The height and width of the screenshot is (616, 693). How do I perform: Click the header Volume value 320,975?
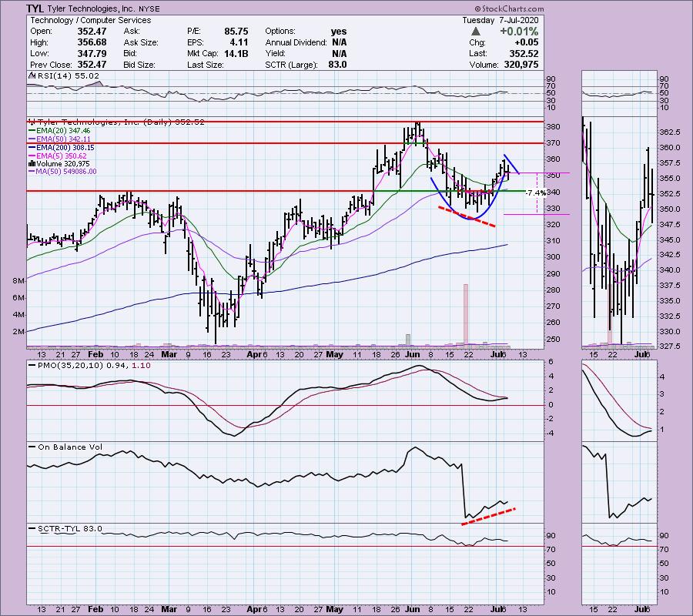coord(521,65)
